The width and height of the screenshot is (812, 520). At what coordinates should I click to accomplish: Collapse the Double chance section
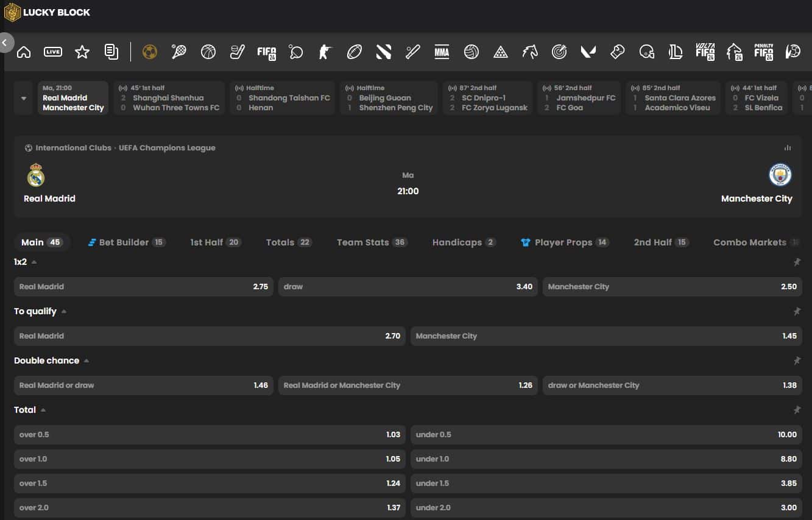86,360
